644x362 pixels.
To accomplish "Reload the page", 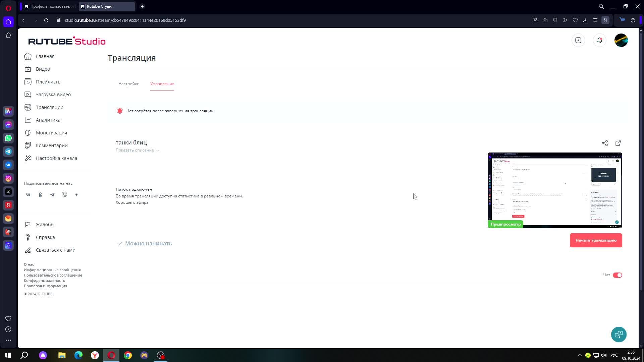I will click(46, 20).
